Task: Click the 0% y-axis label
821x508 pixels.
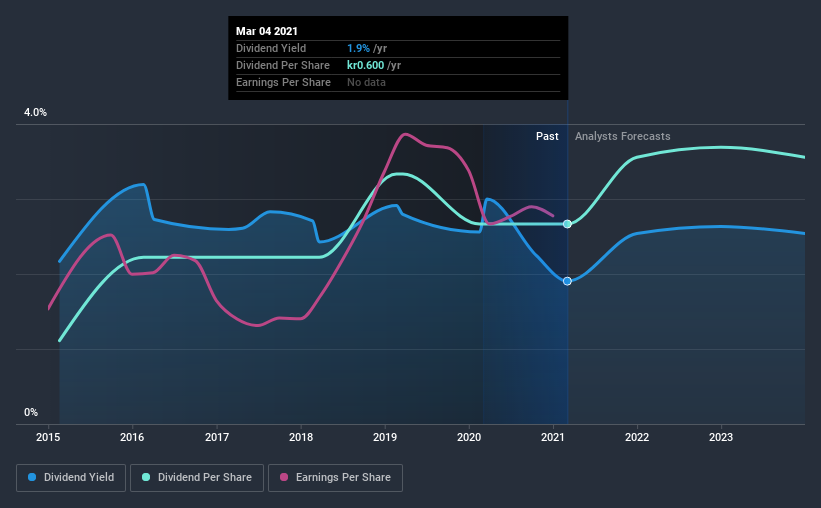Action: pos(31,413)
